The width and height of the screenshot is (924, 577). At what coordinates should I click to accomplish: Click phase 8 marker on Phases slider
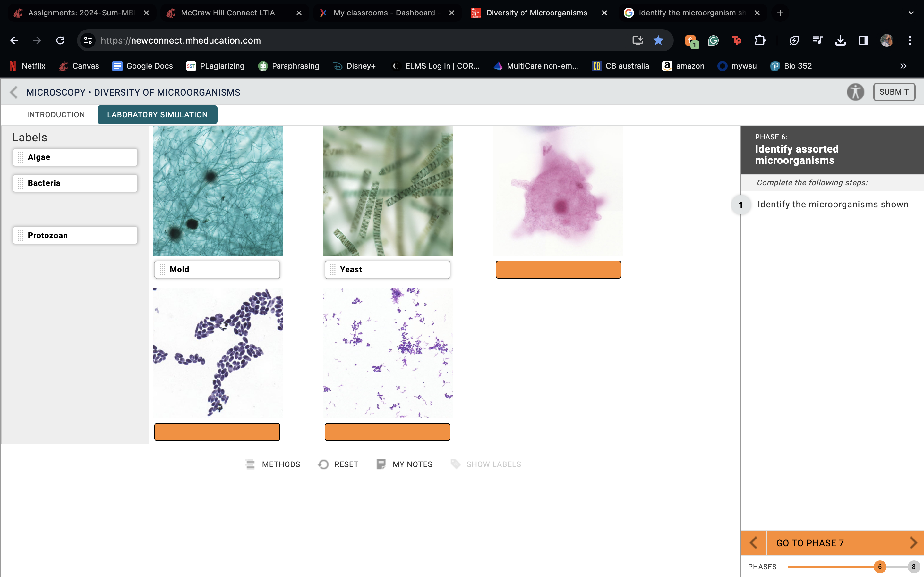point(913,567)
